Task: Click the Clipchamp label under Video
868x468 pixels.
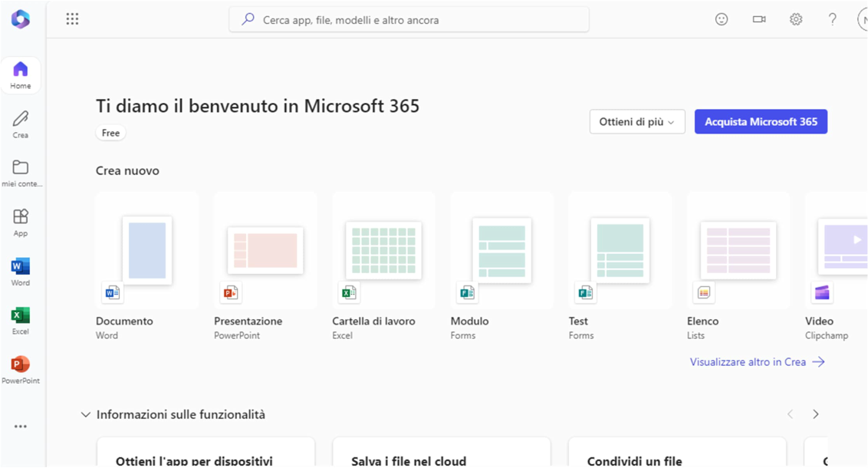Action: point(827,335)
